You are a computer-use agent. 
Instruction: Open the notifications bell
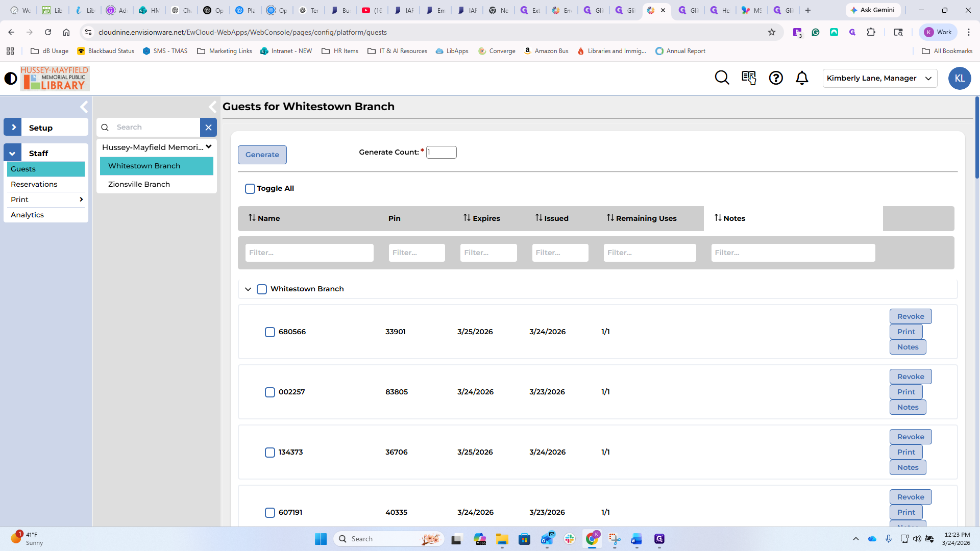click(x=802, y=78)
